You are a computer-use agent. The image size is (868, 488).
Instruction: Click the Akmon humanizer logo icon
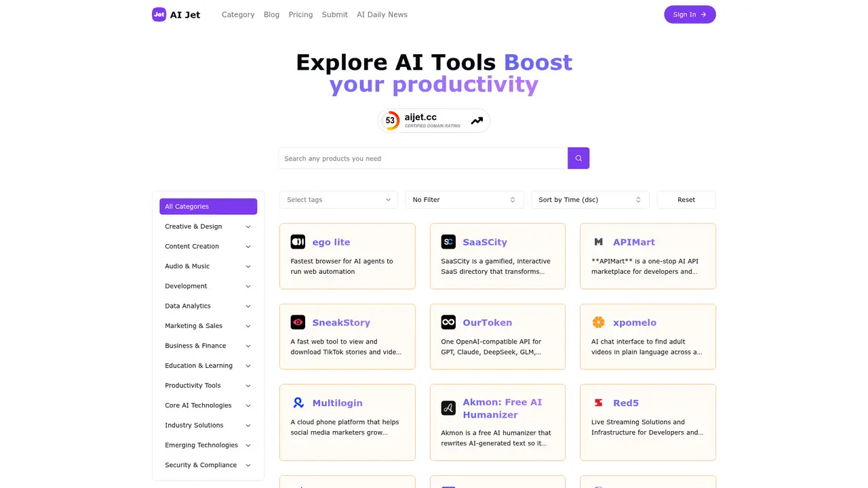[448, 408]
